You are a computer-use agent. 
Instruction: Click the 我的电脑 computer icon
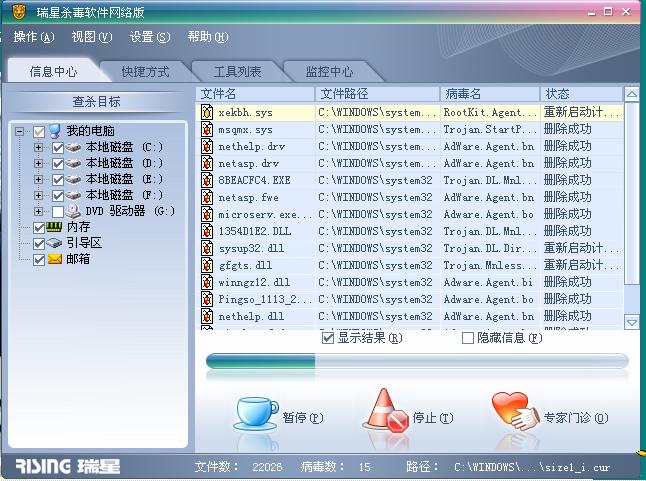pyautogui.click(x=55, y=131)
